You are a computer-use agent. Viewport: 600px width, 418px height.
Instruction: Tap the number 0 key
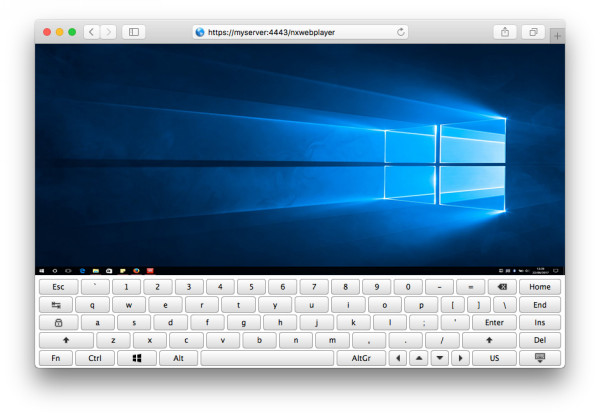coord(408,287)
